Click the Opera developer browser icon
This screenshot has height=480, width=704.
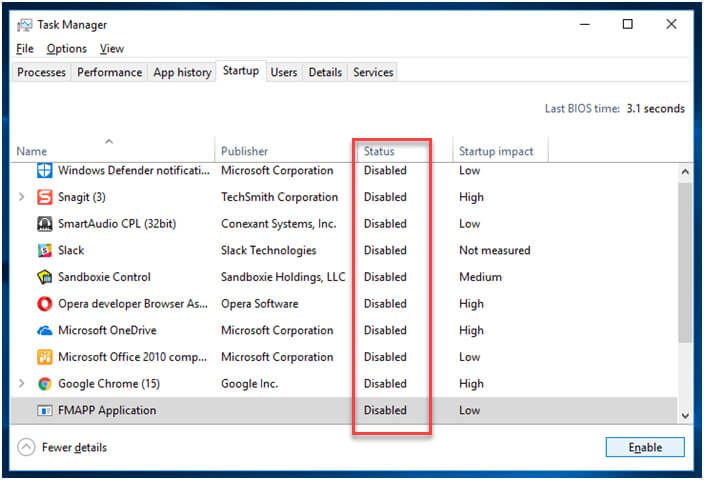[44, 304]
